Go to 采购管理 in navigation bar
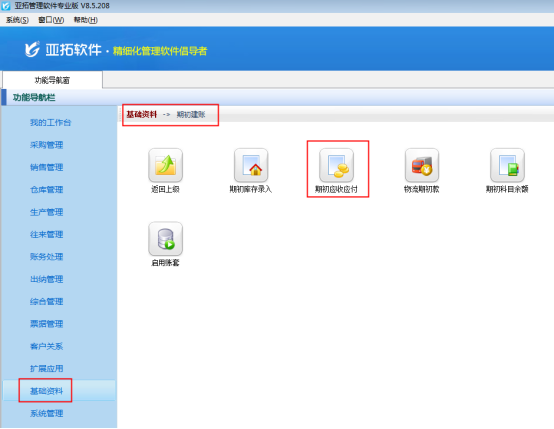This screenshot has width=554, height=429. pyautogui.click(x=47, y=145)
